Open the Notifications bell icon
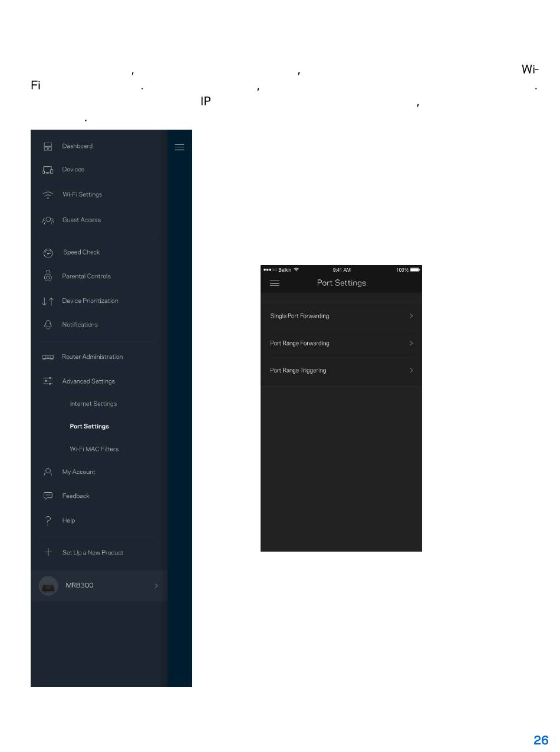 click(48, 325)
